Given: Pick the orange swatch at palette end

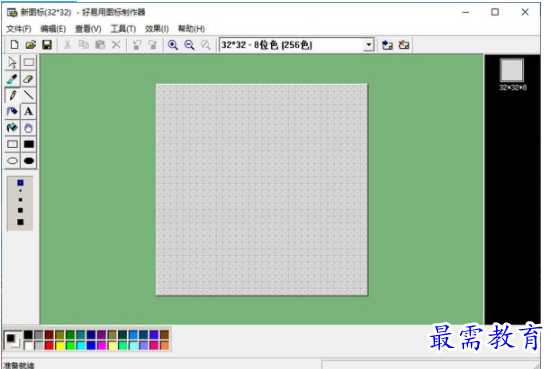Looking at the screenshot, I should (164, 345).
